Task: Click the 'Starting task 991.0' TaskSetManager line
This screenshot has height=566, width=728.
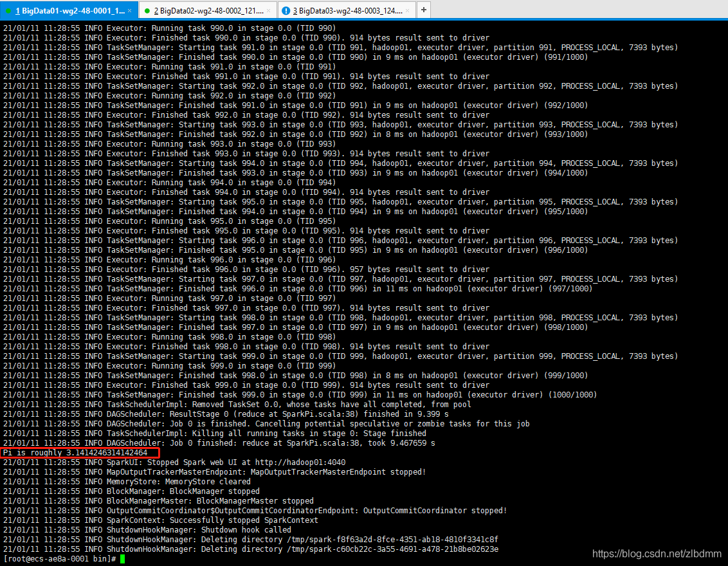Action: pos(340,48)
